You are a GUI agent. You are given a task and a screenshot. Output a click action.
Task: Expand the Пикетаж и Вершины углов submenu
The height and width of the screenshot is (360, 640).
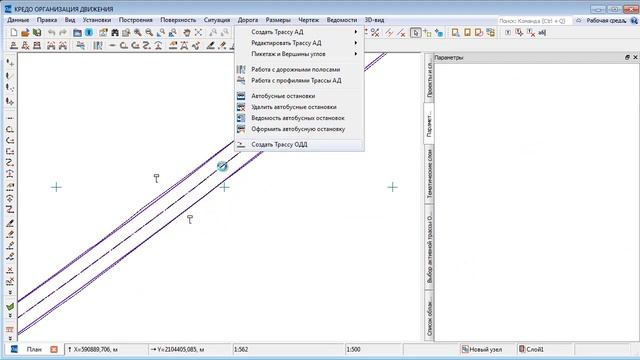pos(300,54)
